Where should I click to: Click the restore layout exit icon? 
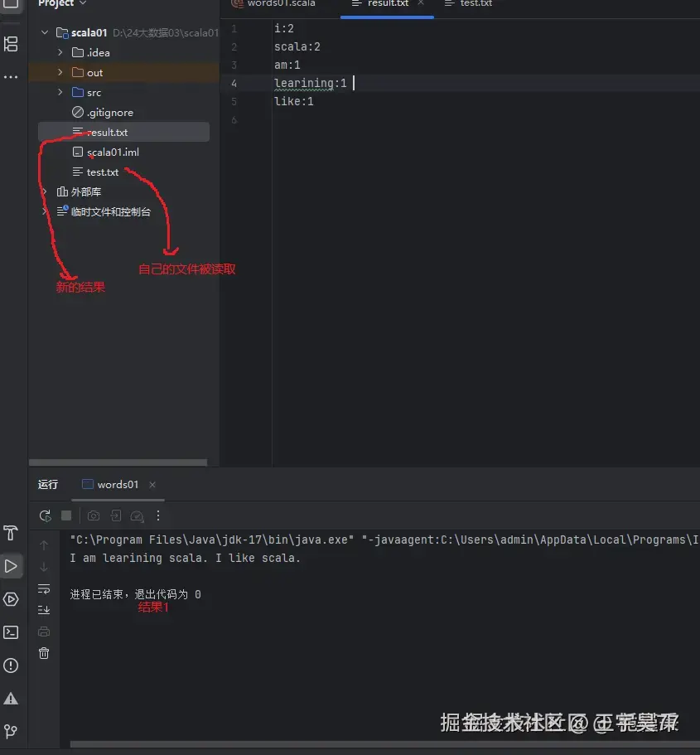pyautogui.click(x=115, y=516)
